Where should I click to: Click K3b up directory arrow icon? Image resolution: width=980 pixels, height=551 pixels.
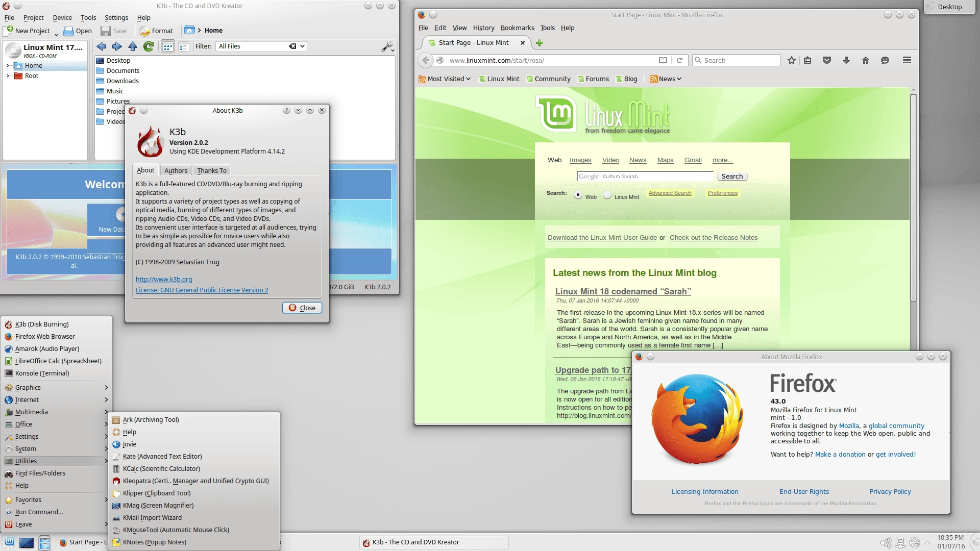point(133,46)
